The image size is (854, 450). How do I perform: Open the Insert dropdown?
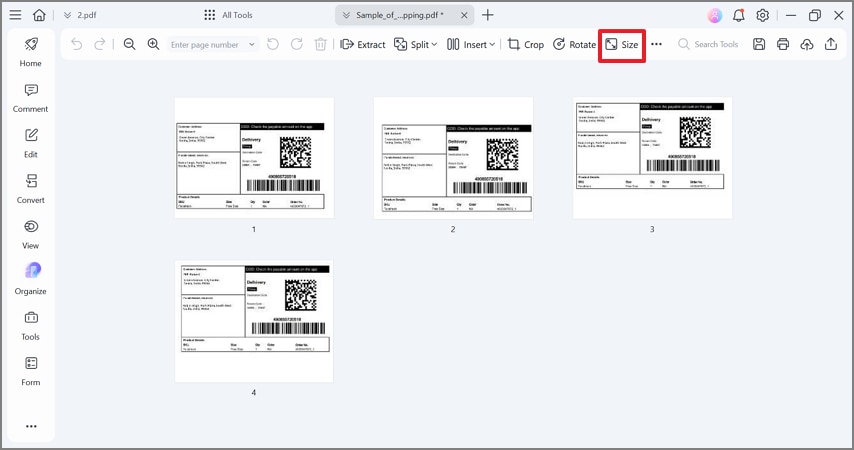pyautogui.click(x=471, y=44)
